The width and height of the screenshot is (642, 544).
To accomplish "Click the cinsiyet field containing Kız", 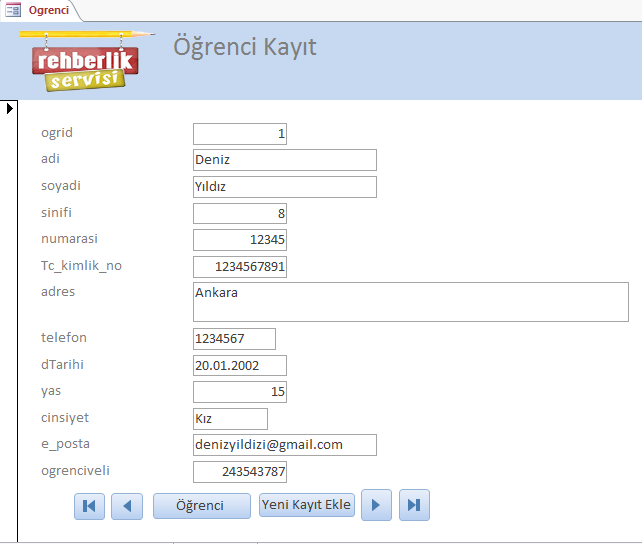I will [x=231, y=419].
